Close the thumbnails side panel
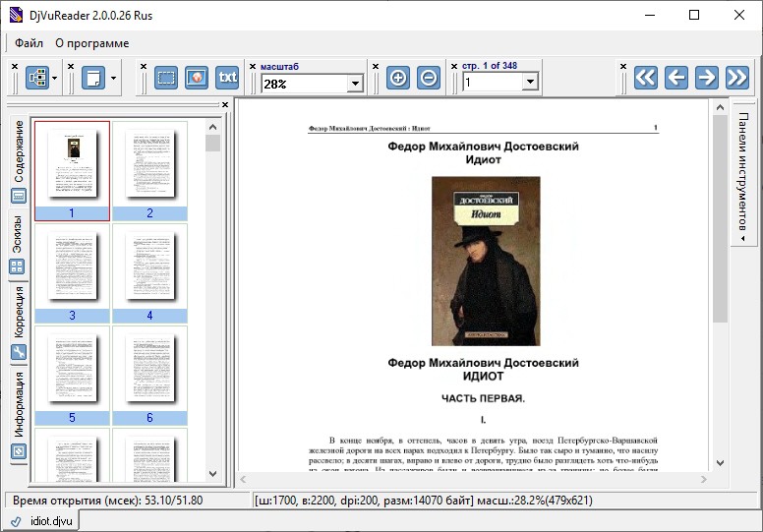Screen dimensions: 763x532 224,104
